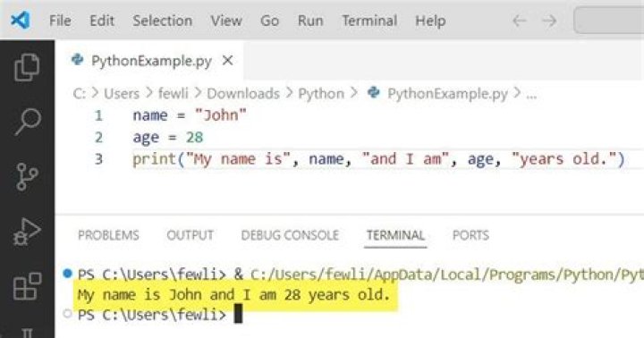Image resolution: width=644 pixels, height=338 pixels.
Task: Click the Users breadcrumb segment
Action: coord(122,94)
